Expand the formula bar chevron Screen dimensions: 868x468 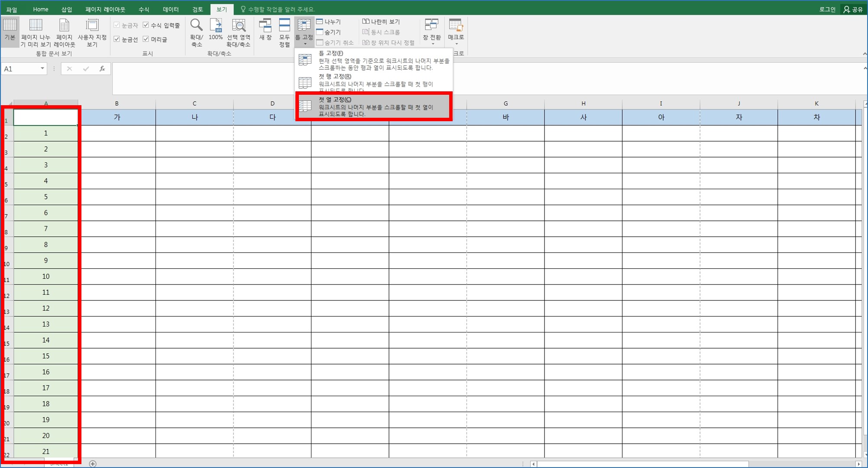(865, 68)
